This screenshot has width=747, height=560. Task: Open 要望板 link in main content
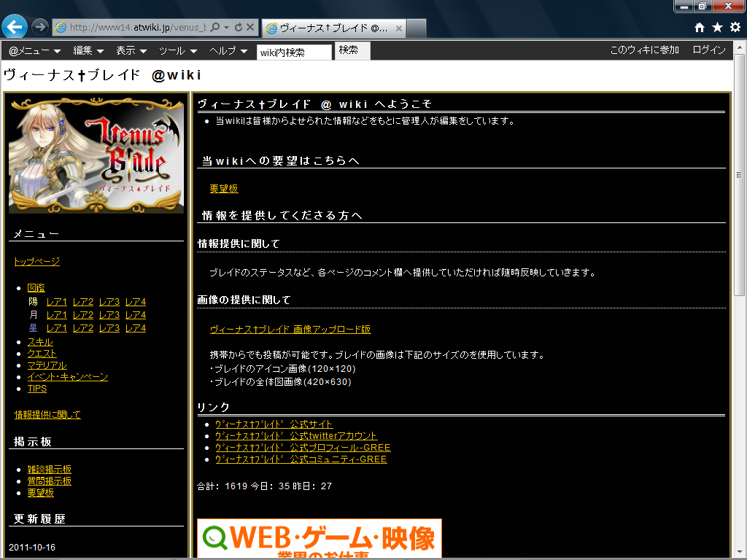224,189
